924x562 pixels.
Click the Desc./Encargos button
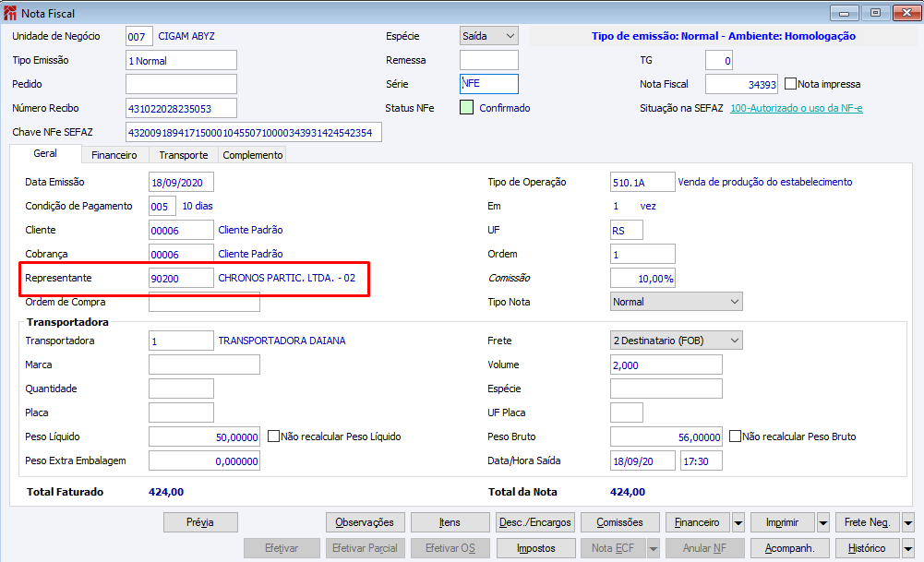coord(535,522)
